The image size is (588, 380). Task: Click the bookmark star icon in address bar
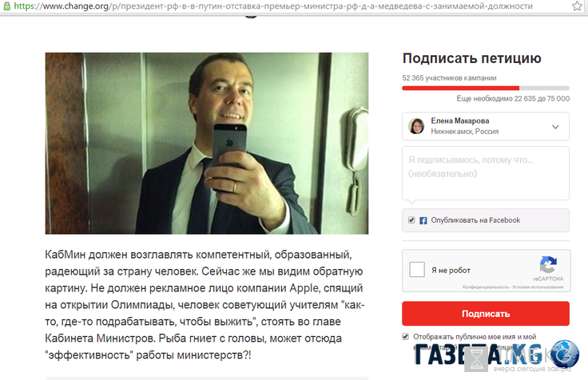pos(577,6)
